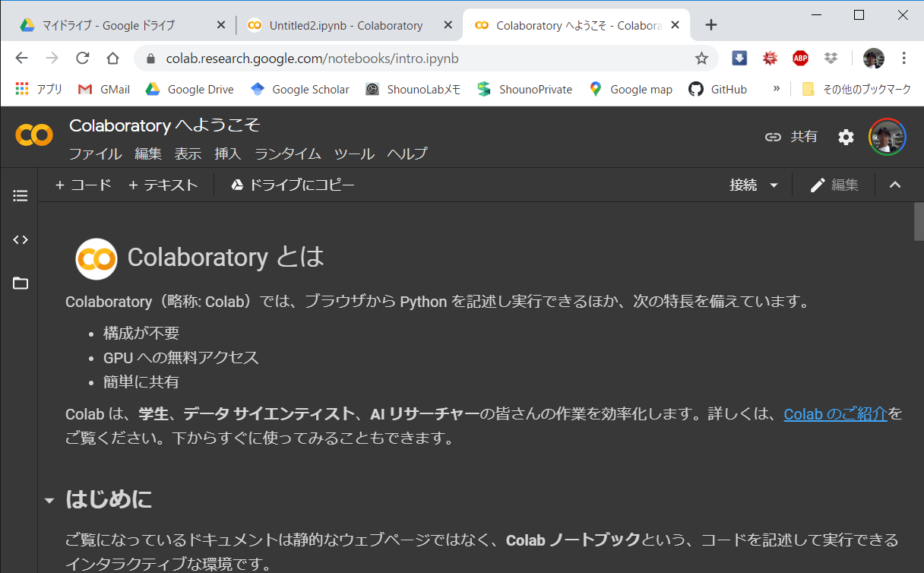The width and height of the screenshot is (924, 573).
Task: Show more bookmarks with the chevron
Action: (776, 89)
